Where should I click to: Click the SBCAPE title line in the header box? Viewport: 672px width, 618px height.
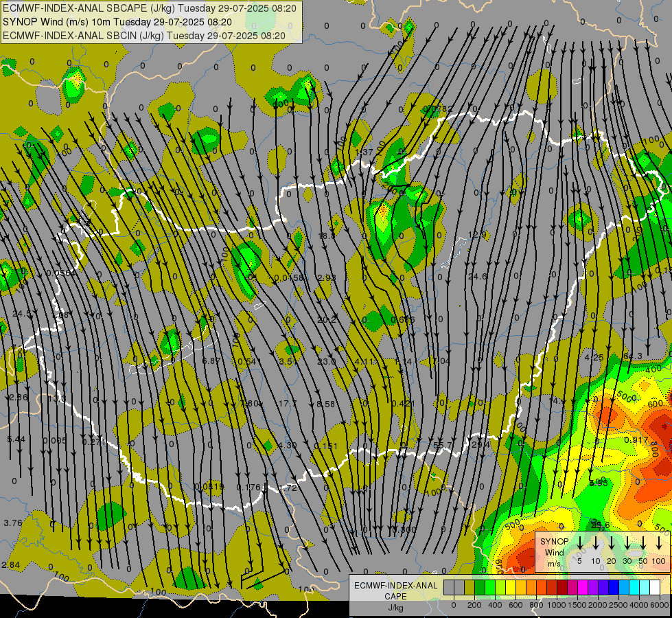click(x=150, y=8)
